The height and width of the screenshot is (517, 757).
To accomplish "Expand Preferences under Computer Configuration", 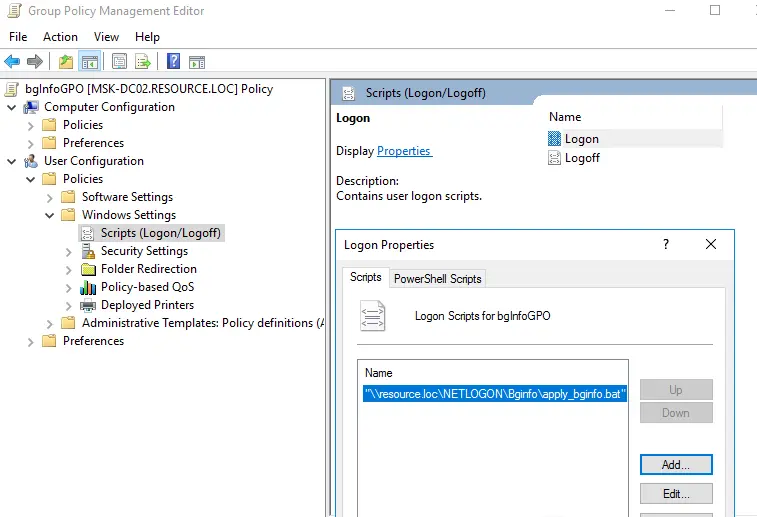I will point(30,143).
